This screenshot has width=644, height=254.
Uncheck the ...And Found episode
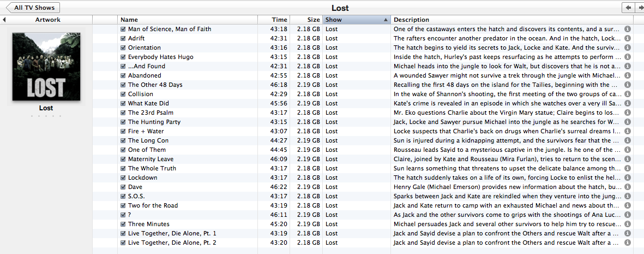(123, 66)
